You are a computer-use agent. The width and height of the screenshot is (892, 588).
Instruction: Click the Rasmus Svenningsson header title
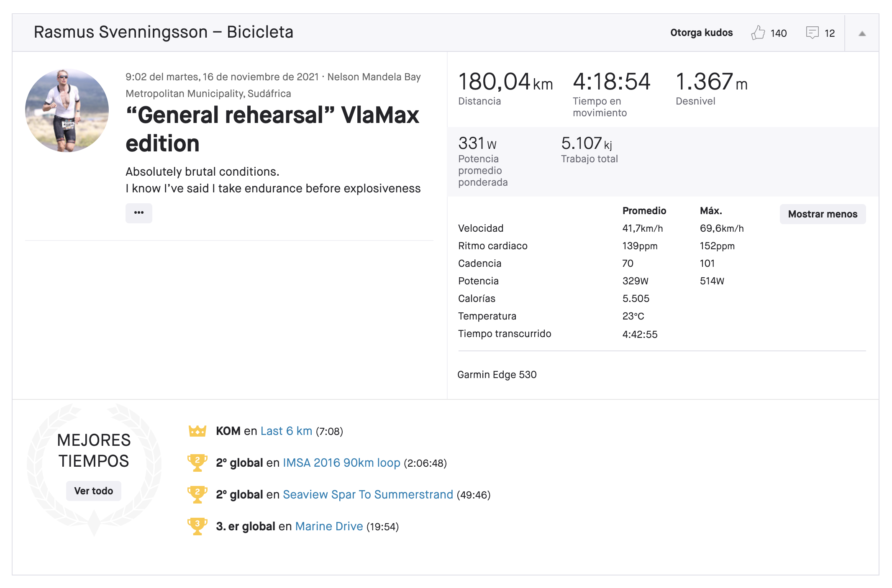(x=163, y=32)
